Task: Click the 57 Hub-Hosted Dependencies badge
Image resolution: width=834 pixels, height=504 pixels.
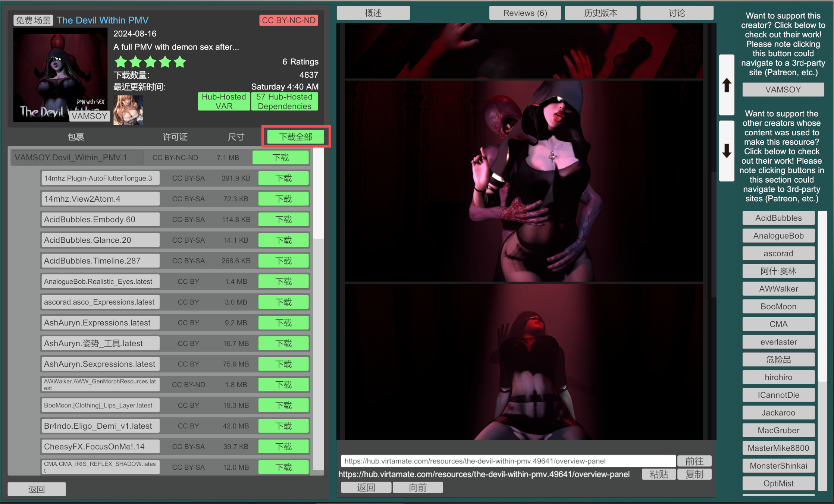Action: click(x=284, y=101)
